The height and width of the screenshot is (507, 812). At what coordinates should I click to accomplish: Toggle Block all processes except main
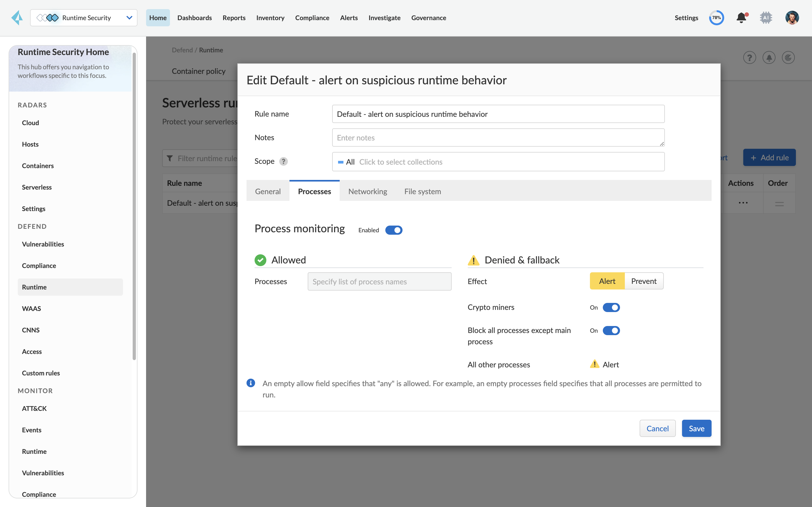tap(611, 331)
